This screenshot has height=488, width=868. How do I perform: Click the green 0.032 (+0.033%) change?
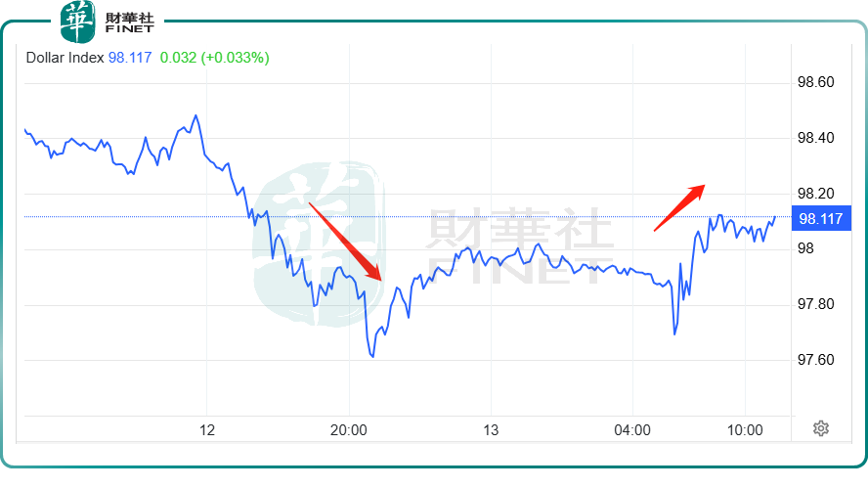(x=215, y=58)
